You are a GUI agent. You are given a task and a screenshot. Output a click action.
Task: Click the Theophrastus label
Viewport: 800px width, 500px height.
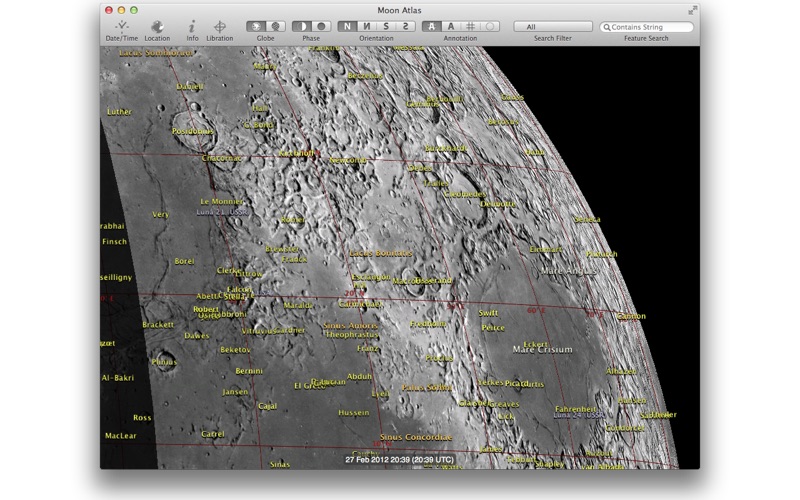pos(352,335)
